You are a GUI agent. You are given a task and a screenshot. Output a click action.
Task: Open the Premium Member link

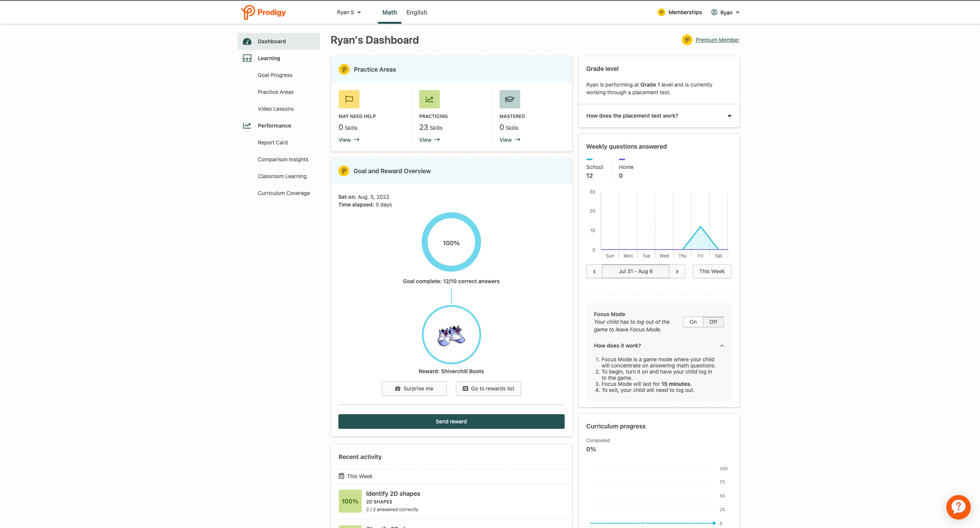tap(717, 40)
